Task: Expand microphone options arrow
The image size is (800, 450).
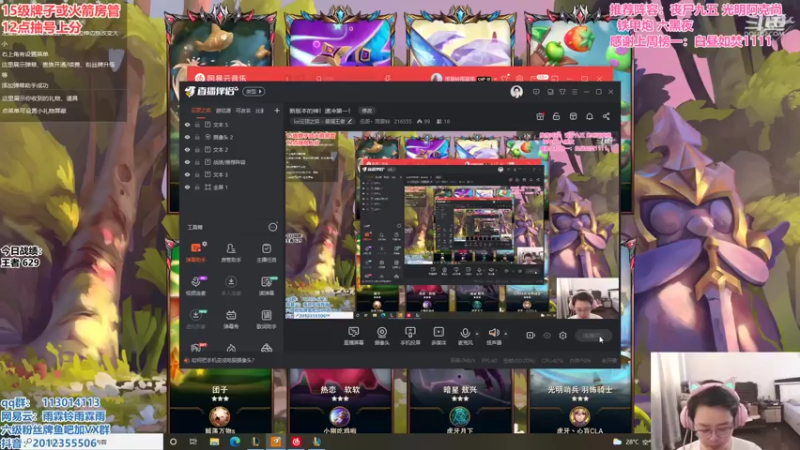Action: click(477, 334)
